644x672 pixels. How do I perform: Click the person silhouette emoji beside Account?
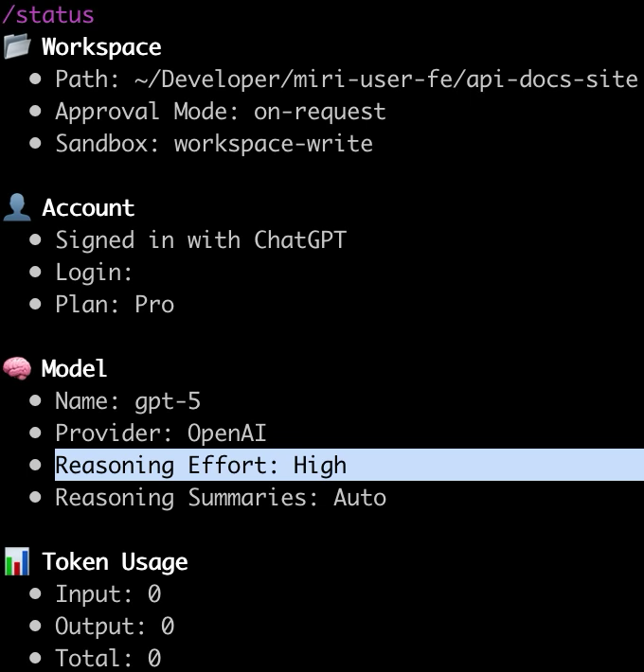pos(17,207)
